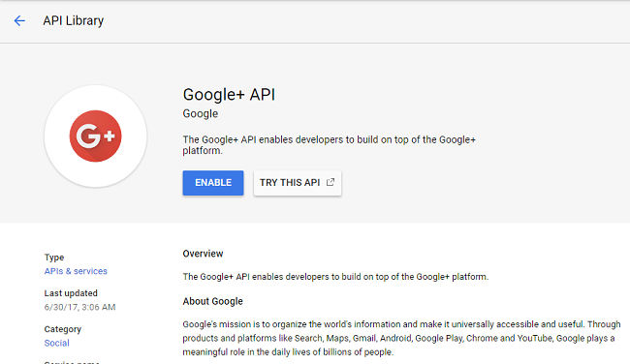Enable the Google+ API

point(213,183)
